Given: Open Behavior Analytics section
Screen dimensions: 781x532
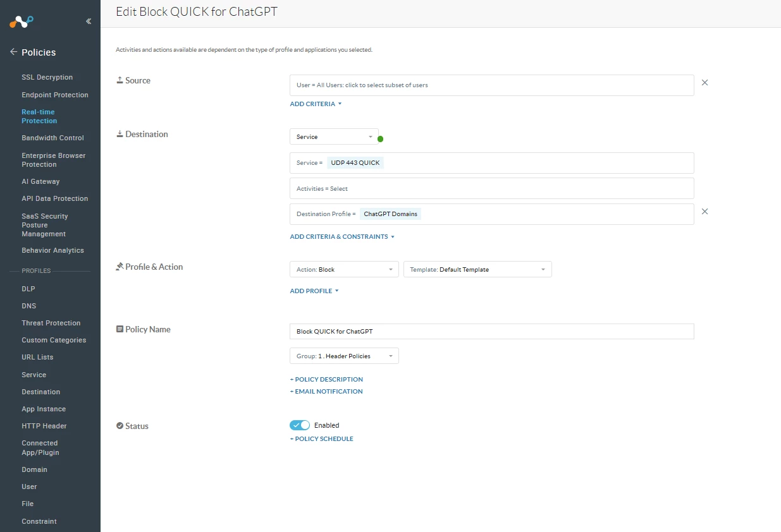Looking at the screenshot, I should [52, 250].
